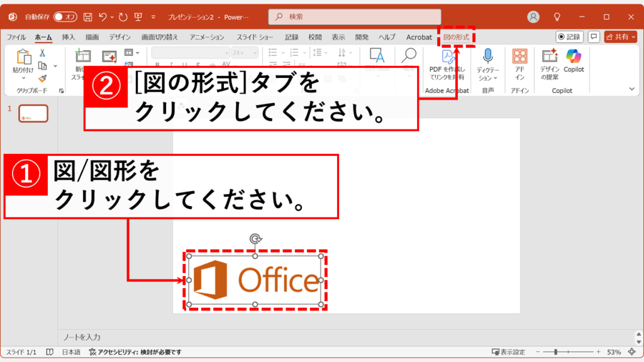
Task: Click into the 検索 search box
Action: pos(355,17)
